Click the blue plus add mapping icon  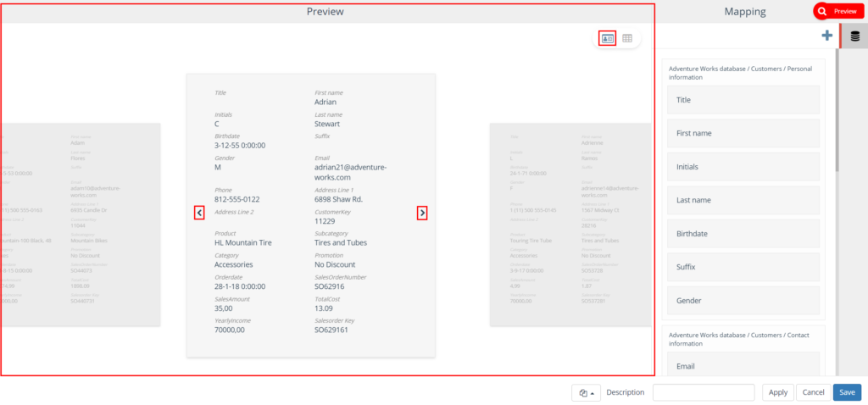tap(826, 36)
